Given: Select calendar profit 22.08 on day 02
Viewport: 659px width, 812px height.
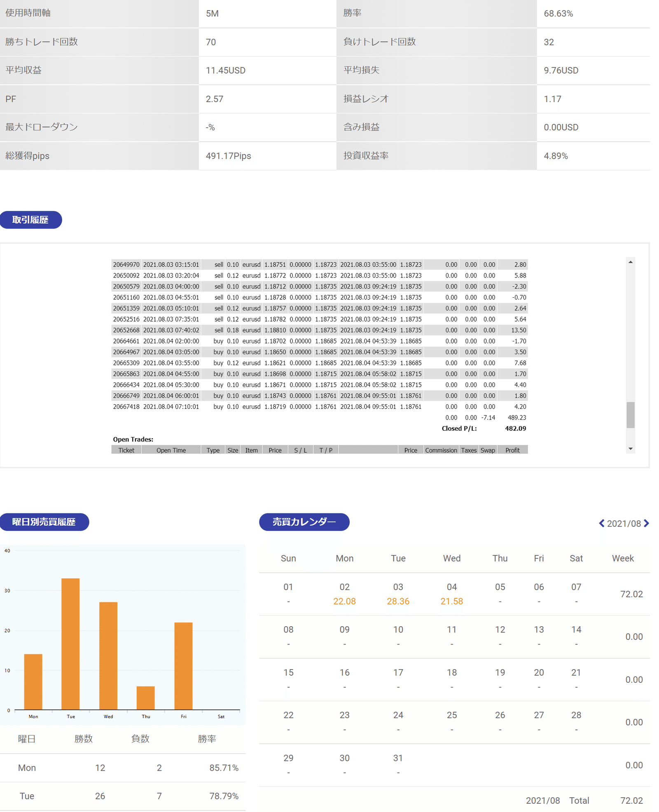Looking at the screenshot, I should click(x=345, y=601).
